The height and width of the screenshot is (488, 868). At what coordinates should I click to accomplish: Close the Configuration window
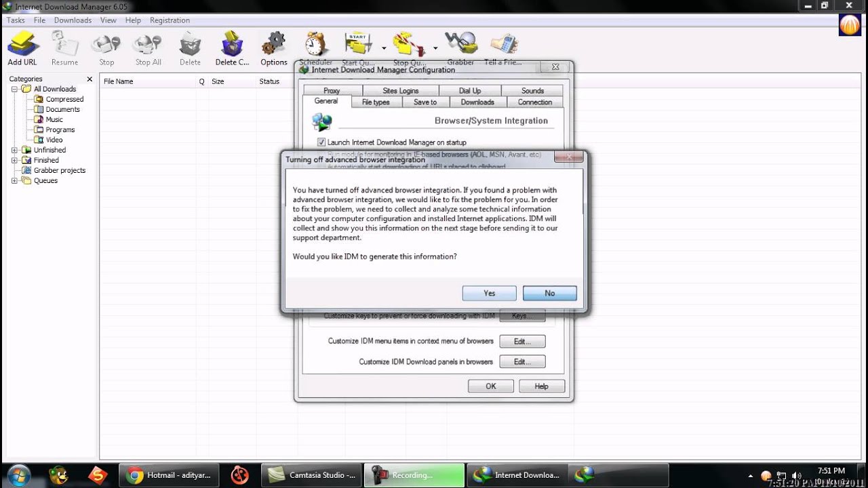pos(555,67)
